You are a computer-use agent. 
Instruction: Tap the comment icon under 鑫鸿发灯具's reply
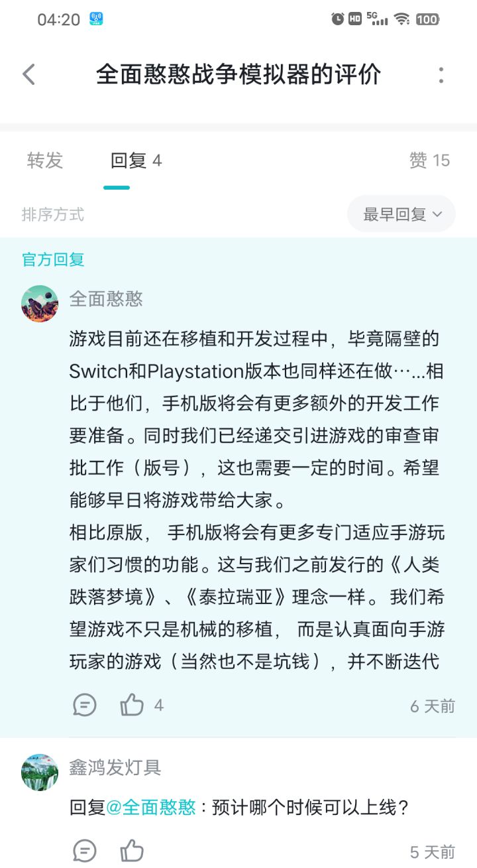point(85,850)
